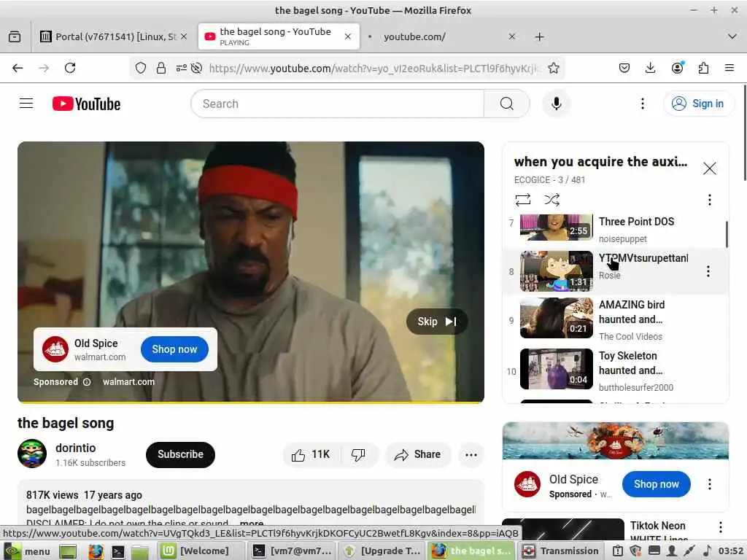Open Transmission from the taskbar
Image resolution: width=747 pixels, height=560 pixels.
[560, 551]
